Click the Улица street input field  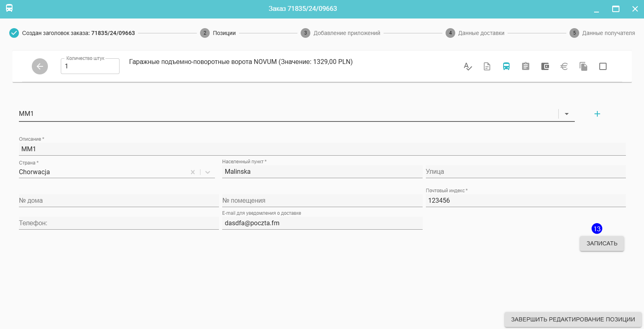pyautogui.click(x=525, y=172)
